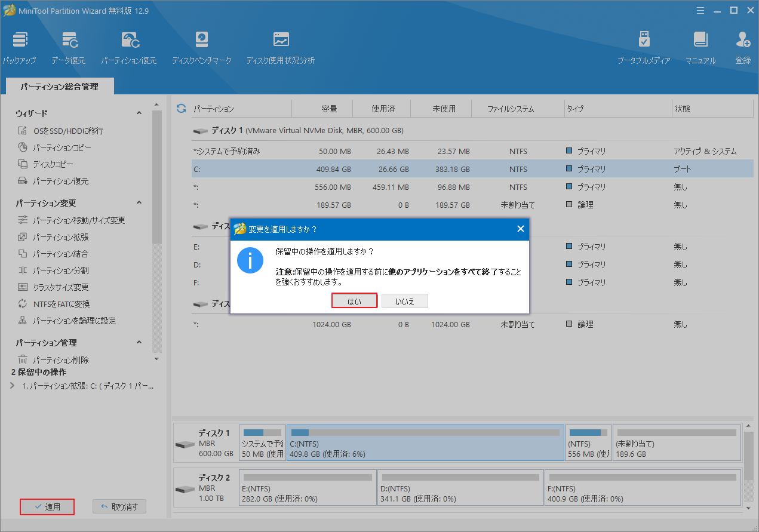This screenshot has height=532, width=759.
Task: Open the hamburger menu in title bar
Action: coord(699,10)
